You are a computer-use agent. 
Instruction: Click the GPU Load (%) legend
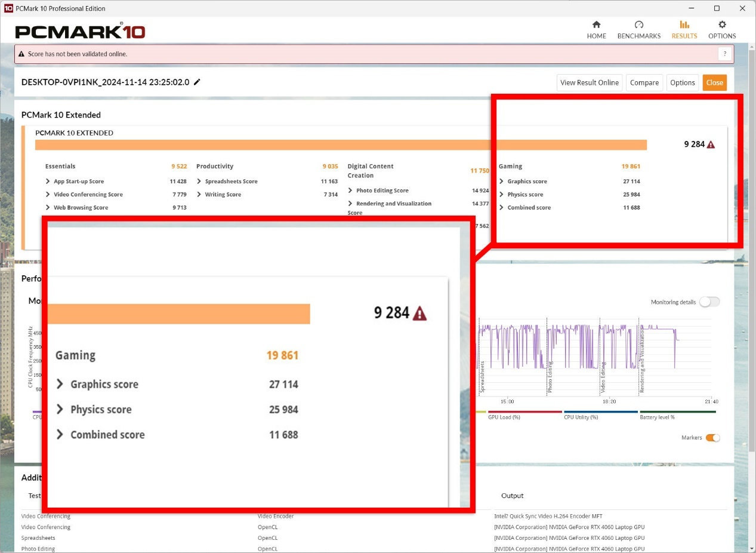pos(504,417)
